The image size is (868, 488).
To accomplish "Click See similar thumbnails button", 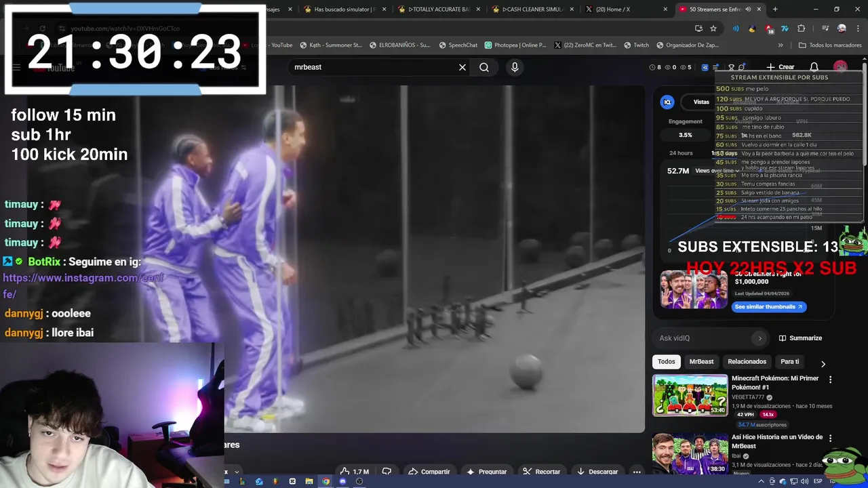I will [x=768, y=306].
